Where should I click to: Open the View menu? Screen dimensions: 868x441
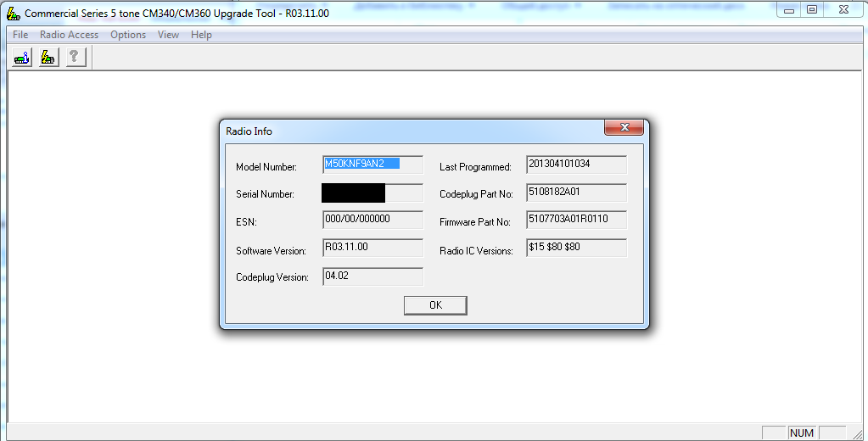point(168,34)
